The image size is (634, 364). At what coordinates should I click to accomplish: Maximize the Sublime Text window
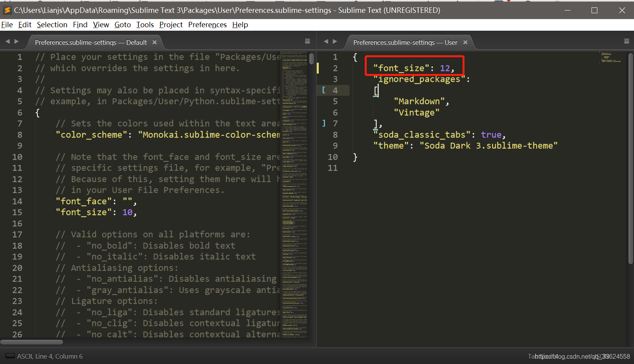click(594, 11)
